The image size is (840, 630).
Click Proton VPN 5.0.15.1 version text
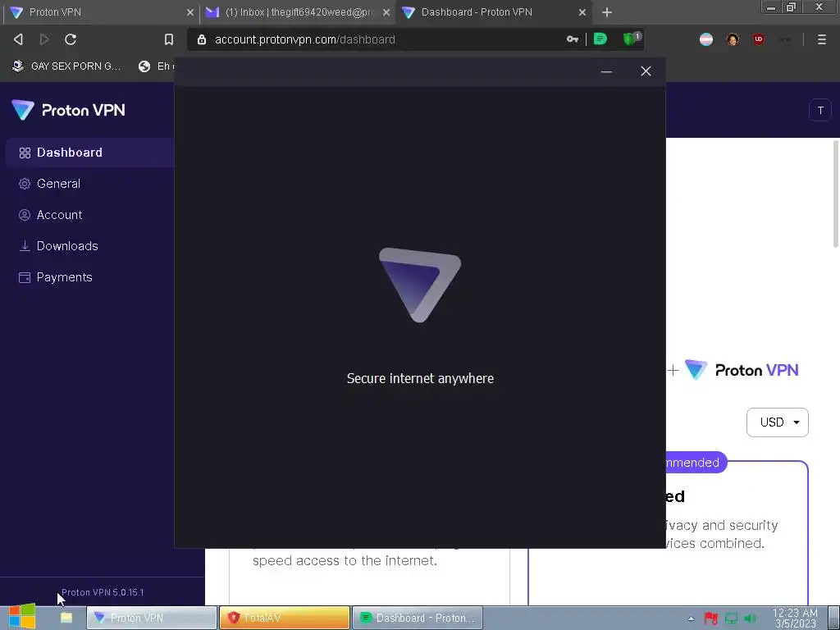(x=103, y=592)
